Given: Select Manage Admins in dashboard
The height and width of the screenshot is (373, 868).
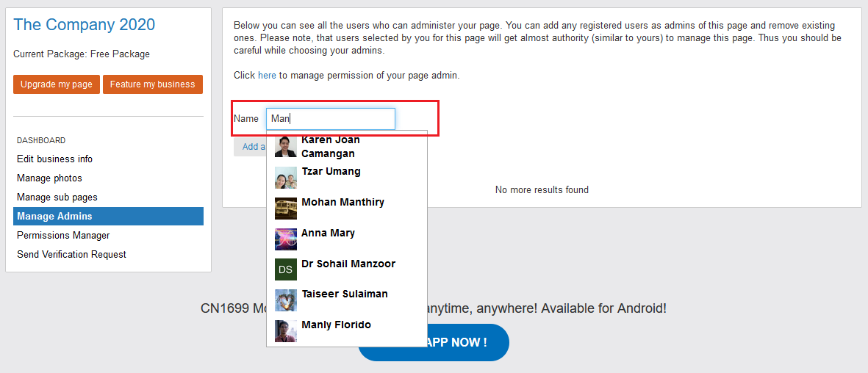Looking at the screenshot, I should tap(109, 217).
